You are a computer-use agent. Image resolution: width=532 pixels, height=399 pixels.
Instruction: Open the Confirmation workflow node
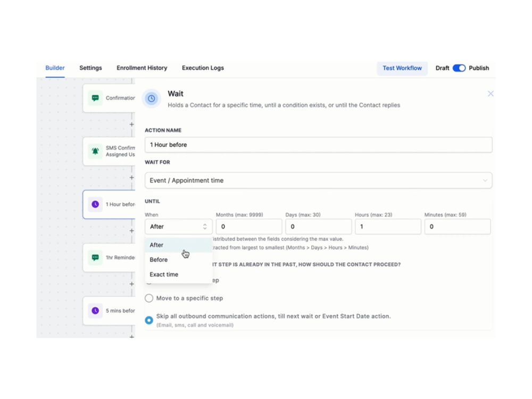(109, 98)
